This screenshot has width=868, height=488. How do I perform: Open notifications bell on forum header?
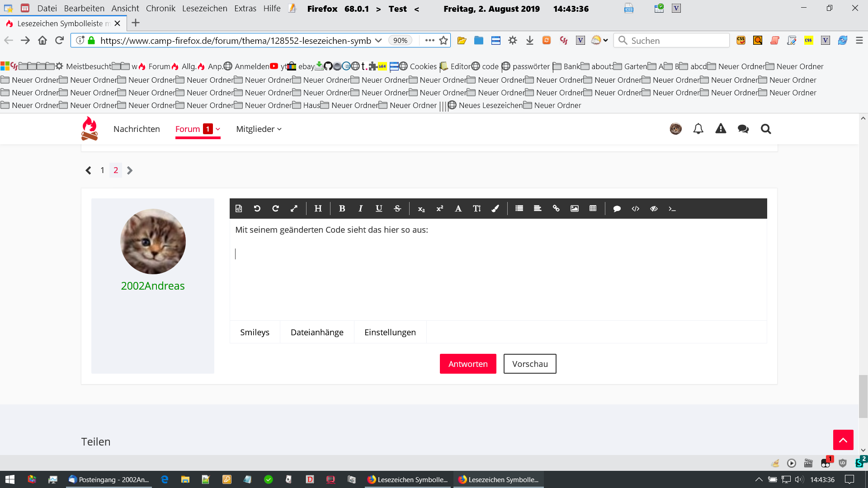(698, 129)
